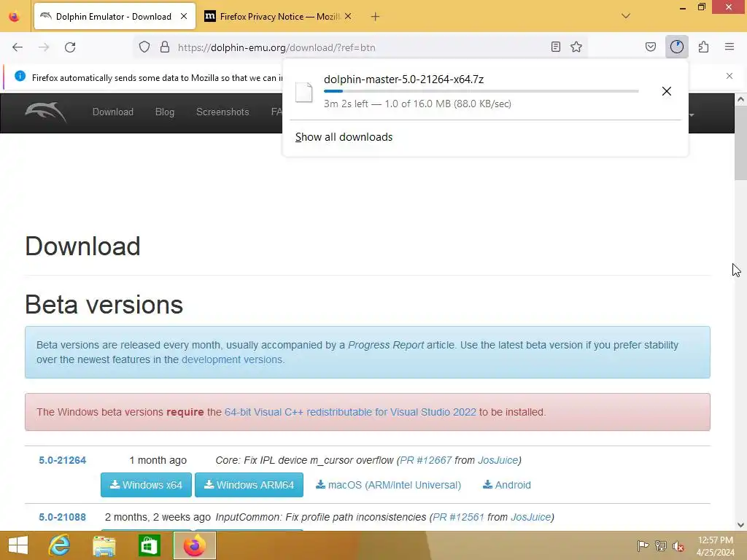Open version 5.0-21088 link
747x560 pixels.
click(x=63, y=517)
